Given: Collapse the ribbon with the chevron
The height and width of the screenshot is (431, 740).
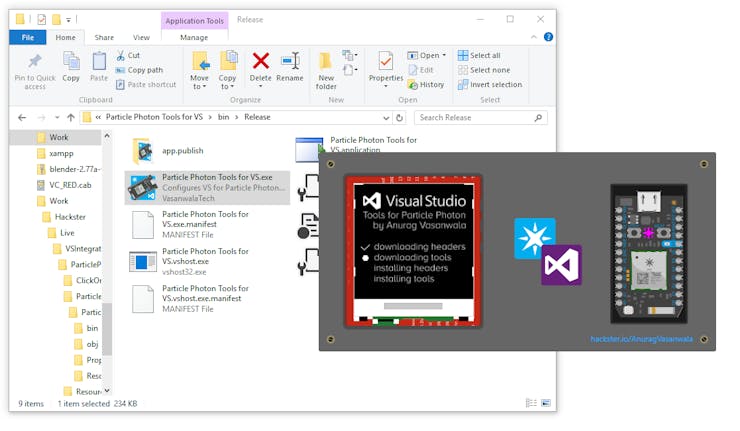Looking at the screenshot, I should (534, 37).
